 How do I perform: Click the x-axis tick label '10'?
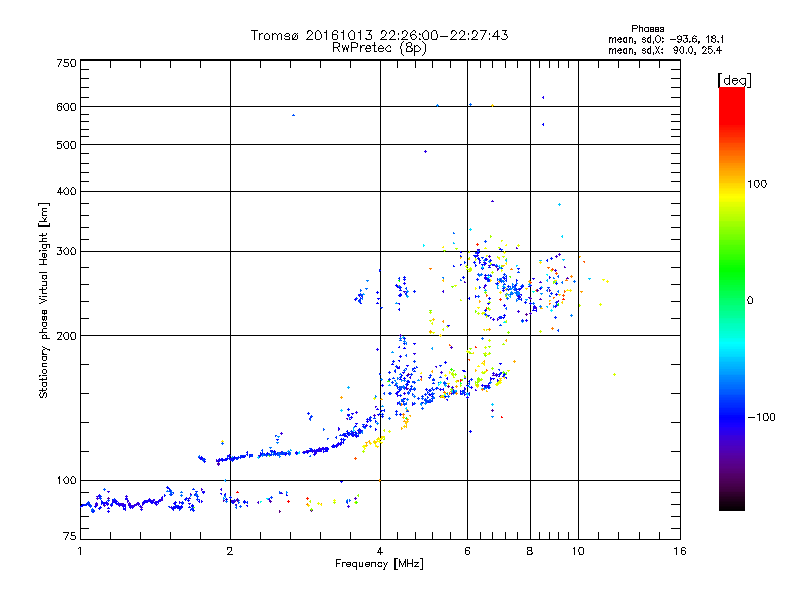tap(578, 551)
